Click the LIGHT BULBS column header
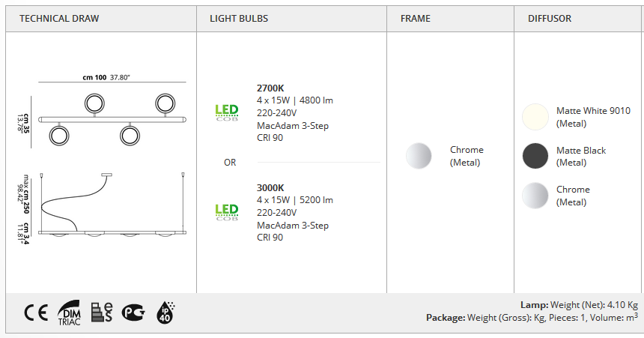 (x=239, y=19)
